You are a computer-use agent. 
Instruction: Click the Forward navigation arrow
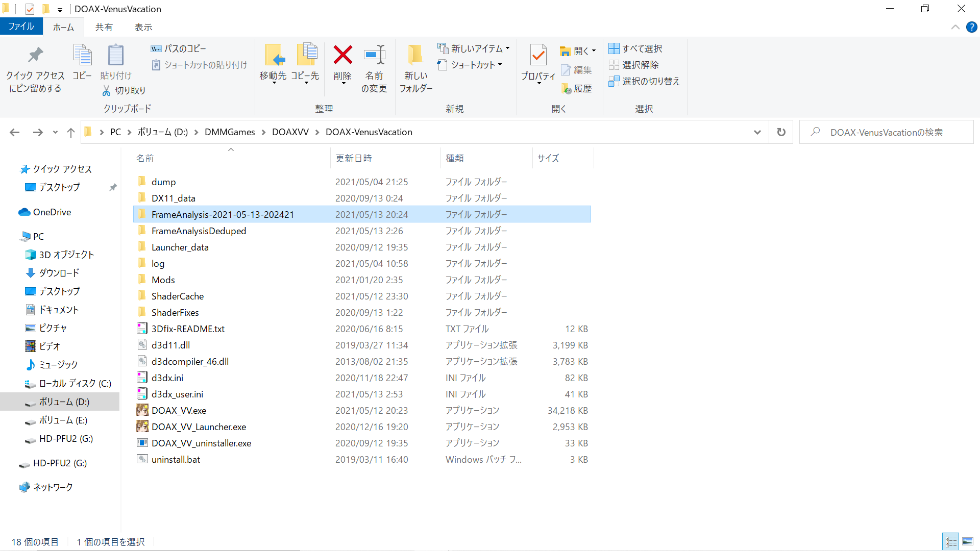tap(38, 133)
